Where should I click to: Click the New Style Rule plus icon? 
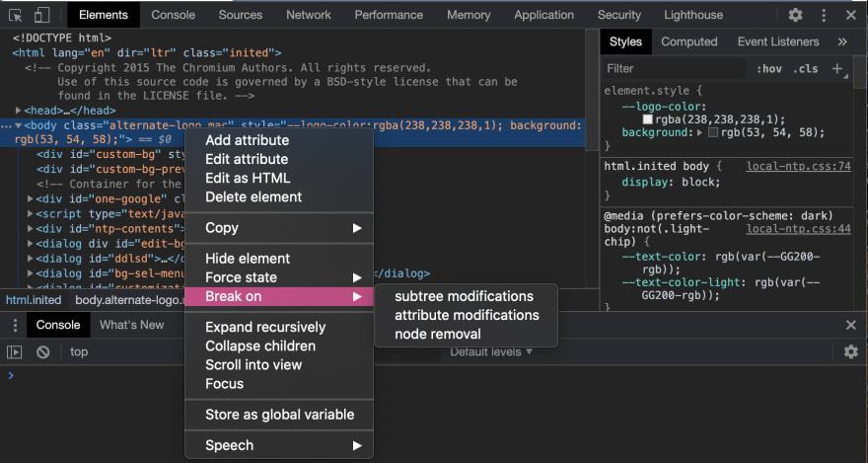pos(837,69)
